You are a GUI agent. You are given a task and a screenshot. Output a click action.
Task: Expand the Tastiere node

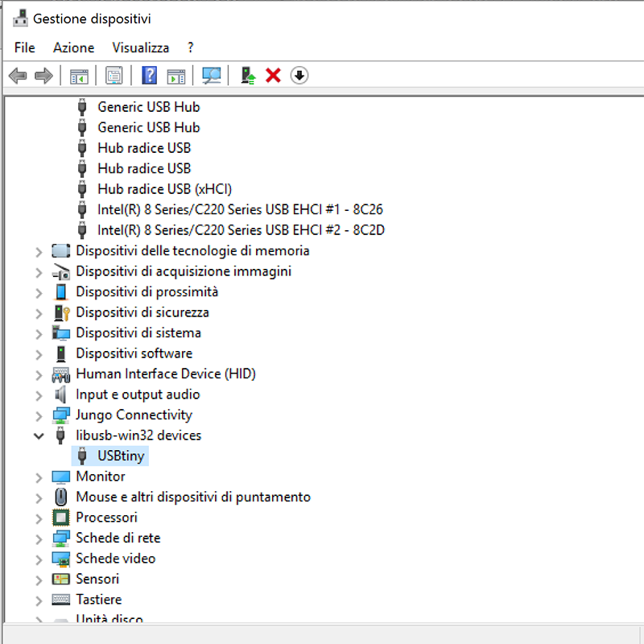click(x=39, y=601)
